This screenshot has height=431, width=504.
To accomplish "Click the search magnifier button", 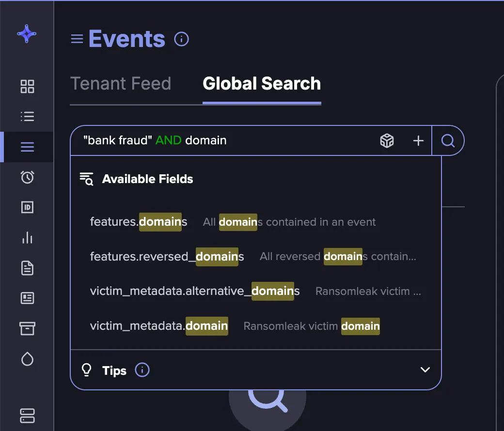I will (x=448, y=140).
